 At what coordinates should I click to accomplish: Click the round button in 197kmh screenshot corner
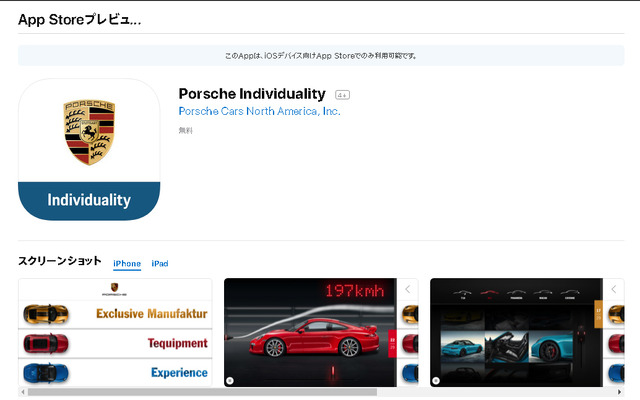230,380
